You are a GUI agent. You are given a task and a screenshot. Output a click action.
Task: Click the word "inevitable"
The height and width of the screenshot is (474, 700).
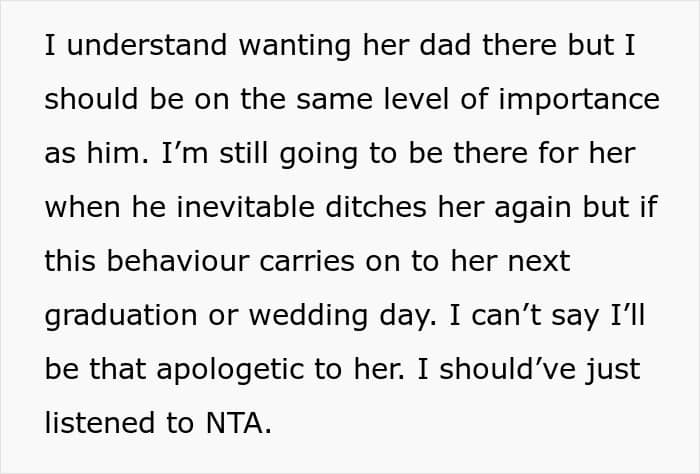point(246,207)
